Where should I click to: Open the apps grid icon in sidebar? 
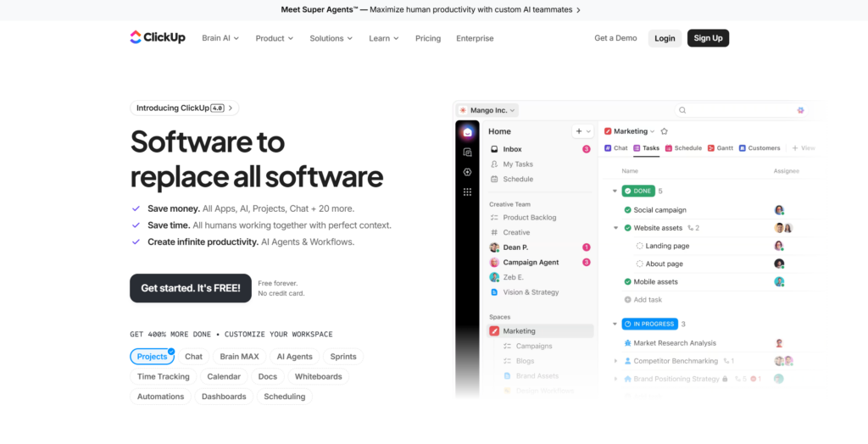pos(467,191)
